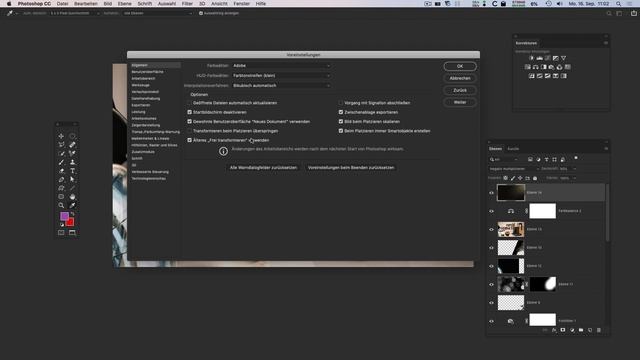The image size is (640, 360).
Task: Reset default foreground/background colors
Action: 62,224
